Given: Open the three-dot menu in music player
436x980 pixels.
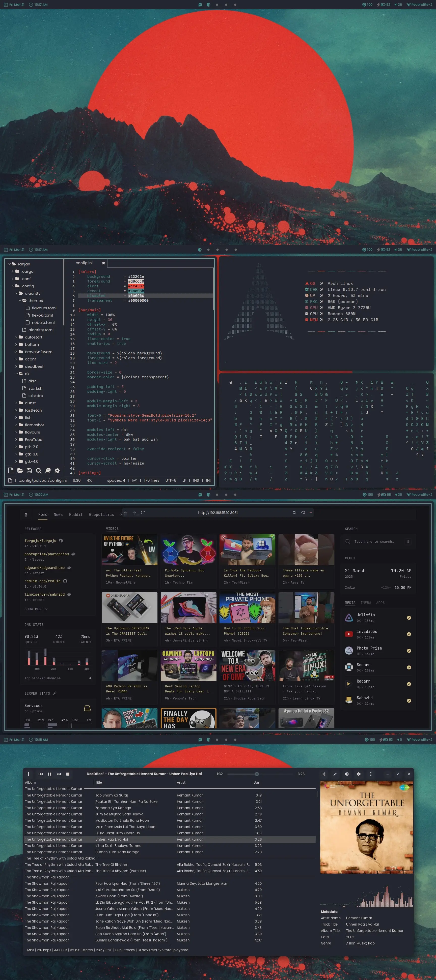Looking at the screenshot, I should (371, 774).
